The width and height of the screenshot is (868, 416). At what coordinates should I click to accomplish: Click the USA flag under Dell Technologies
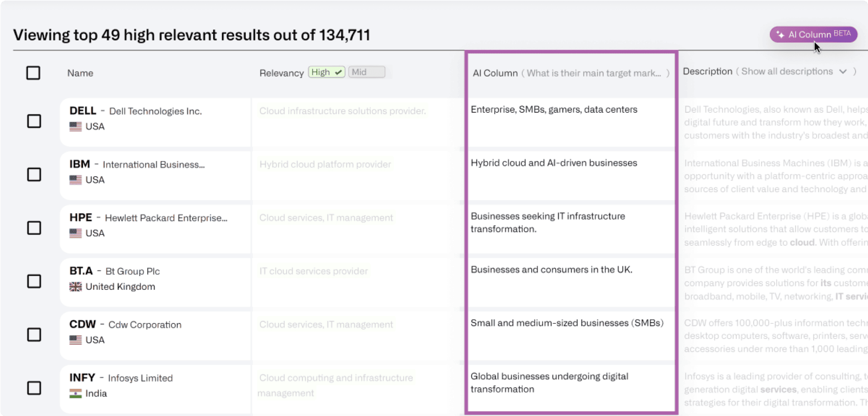click(75, 127)
